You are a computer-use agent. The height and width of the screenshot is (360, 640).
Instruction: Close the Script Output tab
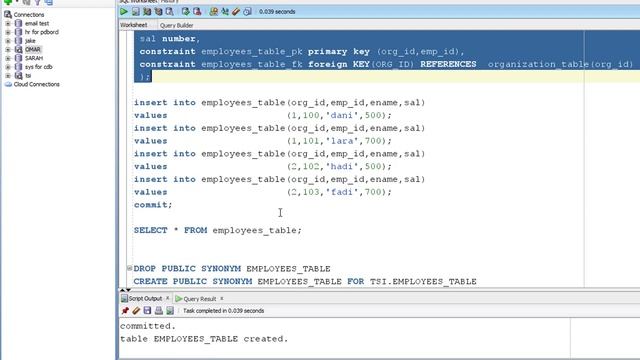167,298
